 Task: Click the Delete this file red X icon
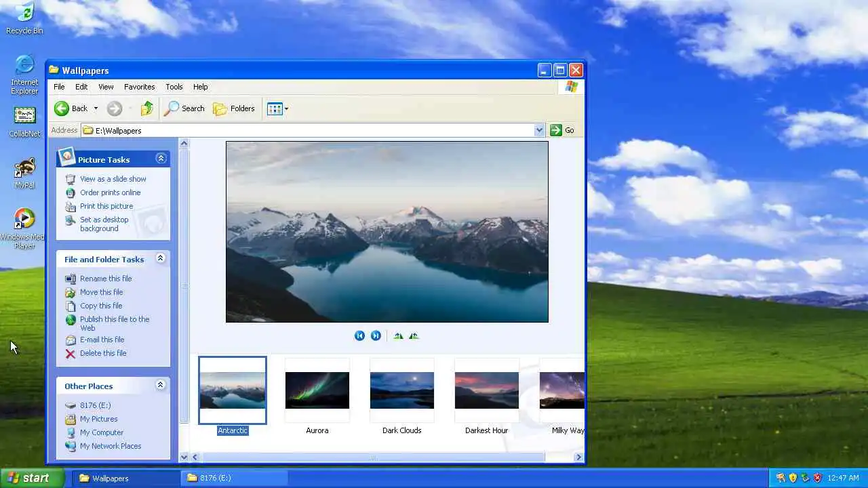(71, 353)
